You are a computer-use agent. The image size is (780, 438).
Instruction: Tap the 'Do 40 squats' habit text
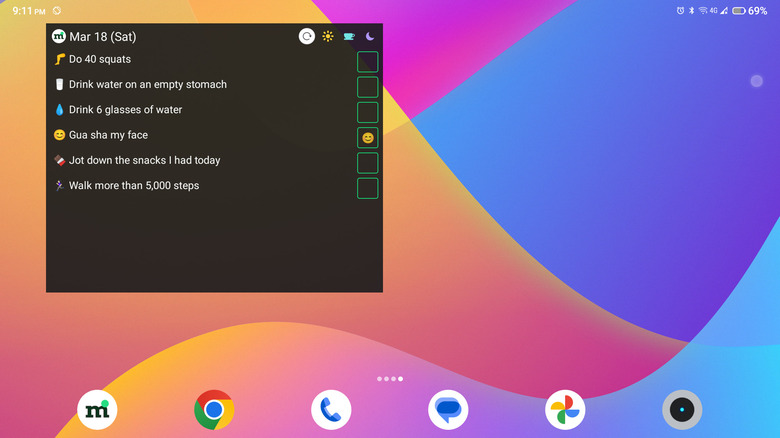[100, 59]
